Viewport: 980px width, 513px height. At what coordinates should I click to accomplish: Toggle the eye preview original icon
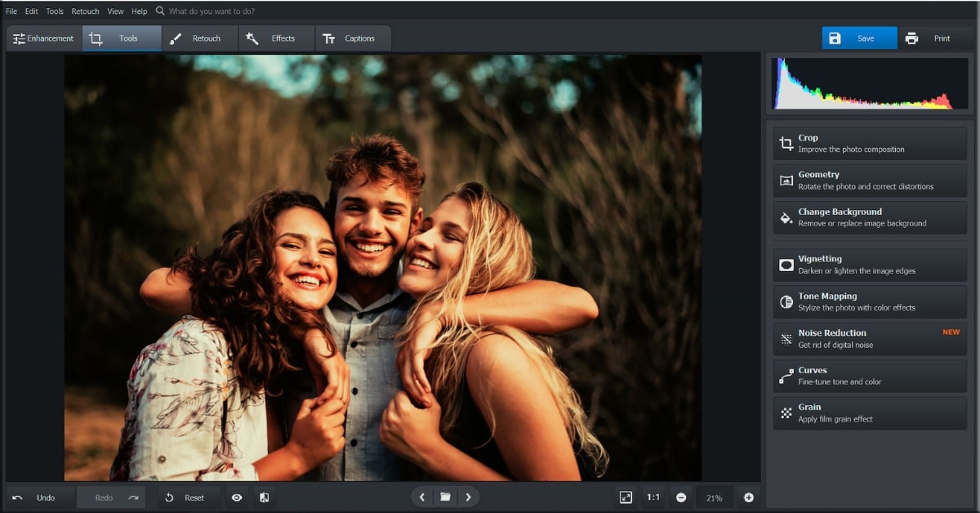[x=237, y=497]
